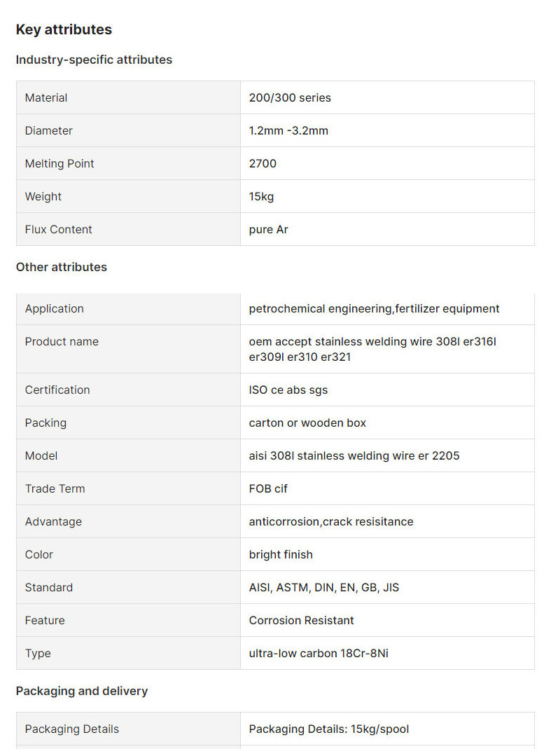Click the ISO ce abs sgs certification value
This screenshot has width=551, height=756.
pos(288,390)
